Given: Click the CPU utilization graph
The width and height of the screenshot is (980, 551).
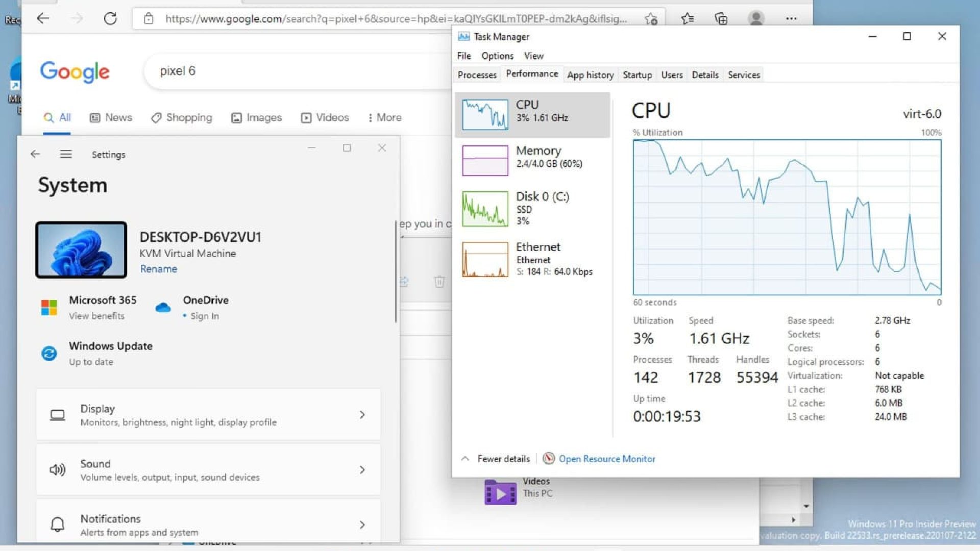Looking at the screenshot, I should click(787, 217).
